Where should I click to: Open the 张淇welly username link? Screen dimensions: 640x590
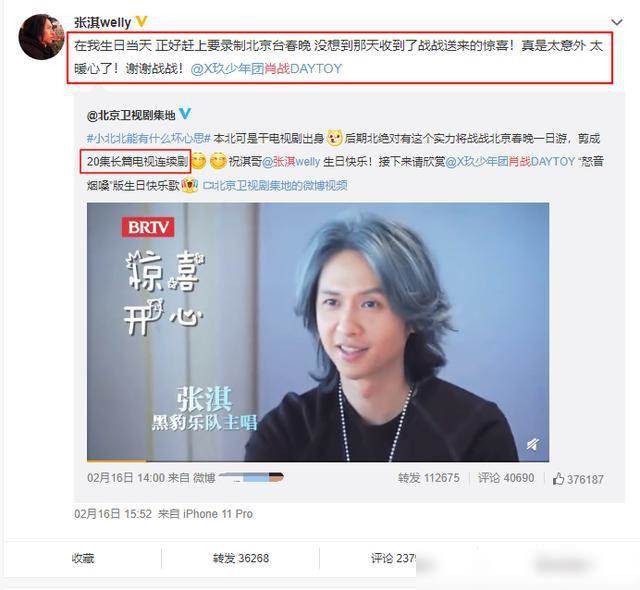[102, 22]
